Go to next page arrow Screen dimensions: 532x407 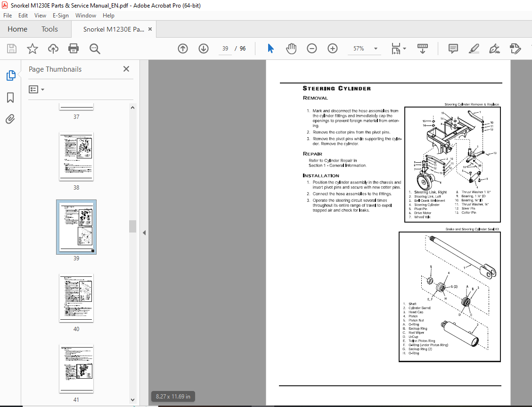pyautogui.click(x=204, y=49)
